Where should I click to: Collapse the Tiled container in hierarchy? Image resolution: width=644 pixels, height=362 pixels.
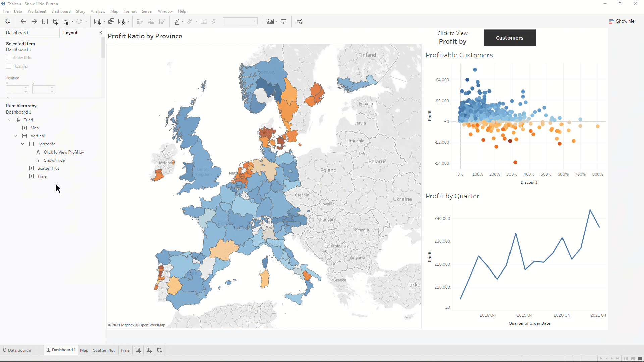9,120
